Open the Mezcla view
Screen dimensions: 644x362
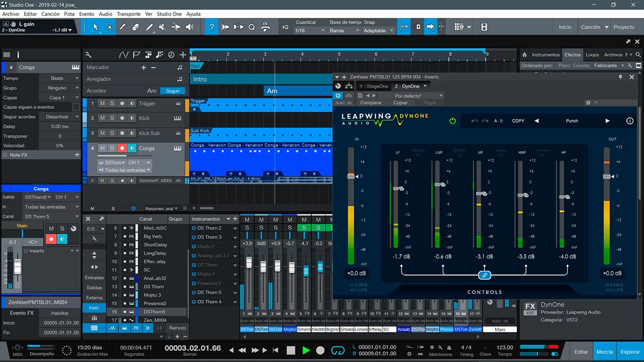[x=605, y=352]
